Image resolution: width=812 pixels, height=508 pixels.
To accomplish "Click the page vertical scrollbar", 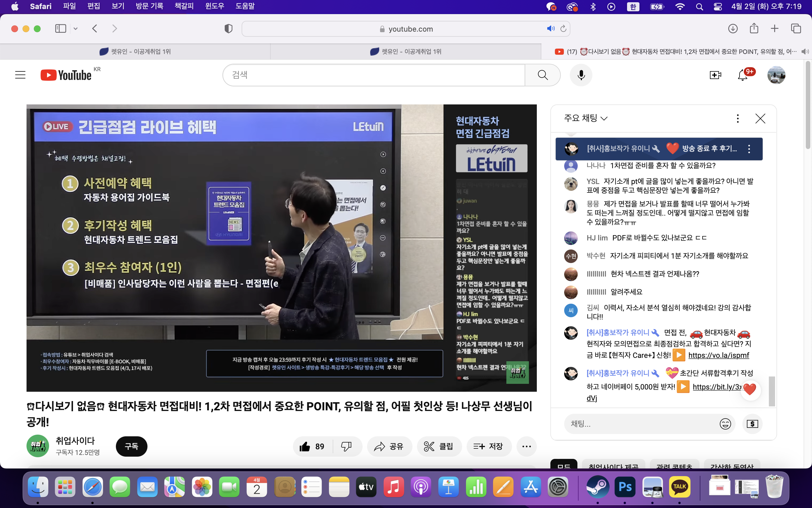I will pos(808,105).
